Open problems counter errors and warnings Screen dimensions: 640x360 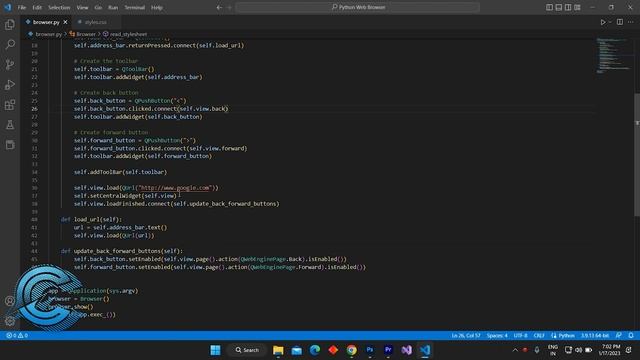pyautogui.click(x=17, y=336)
